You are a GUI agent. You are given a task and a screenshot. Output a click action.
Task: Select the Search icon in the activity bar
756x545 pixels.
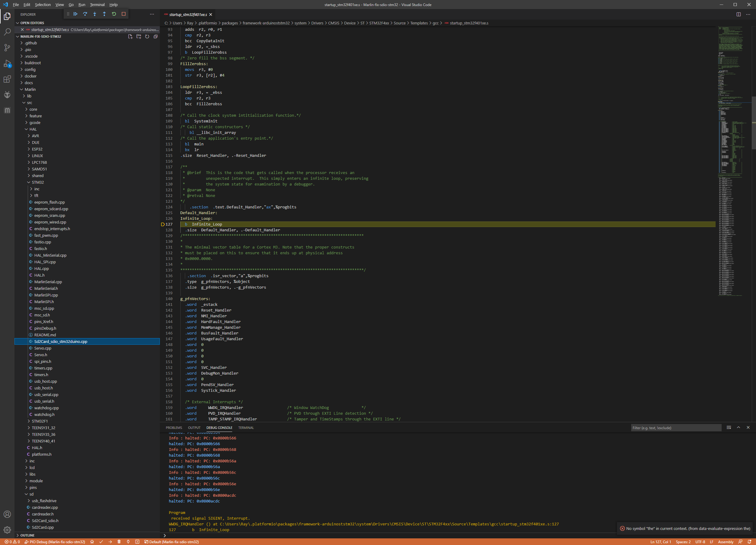(7, 32)
